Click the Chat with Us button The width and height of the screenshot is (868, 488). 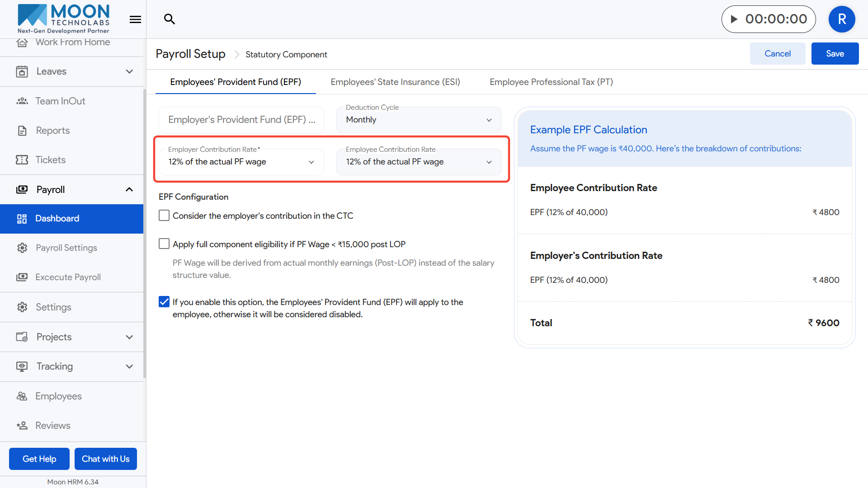(x=105, y=459)
